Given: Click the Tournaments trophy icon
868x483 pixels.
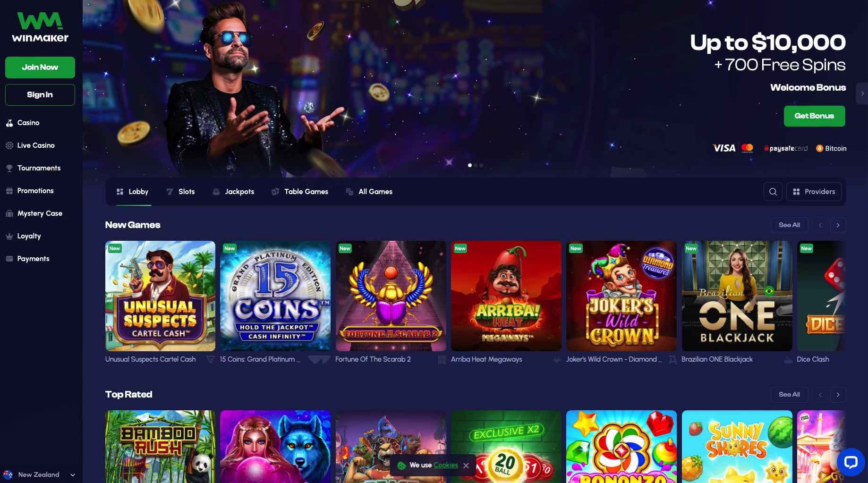Looking at the screenshot, I should 9,168.
